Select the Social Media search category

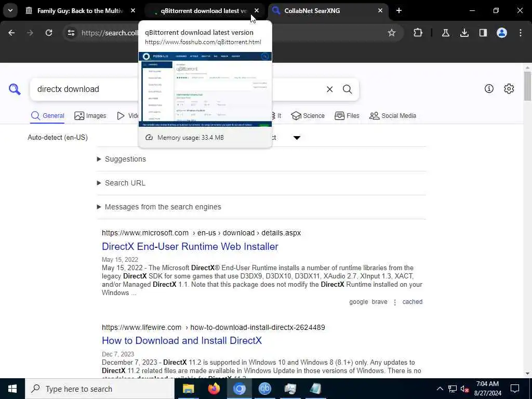pyautogui.click(x=393, y=116)
